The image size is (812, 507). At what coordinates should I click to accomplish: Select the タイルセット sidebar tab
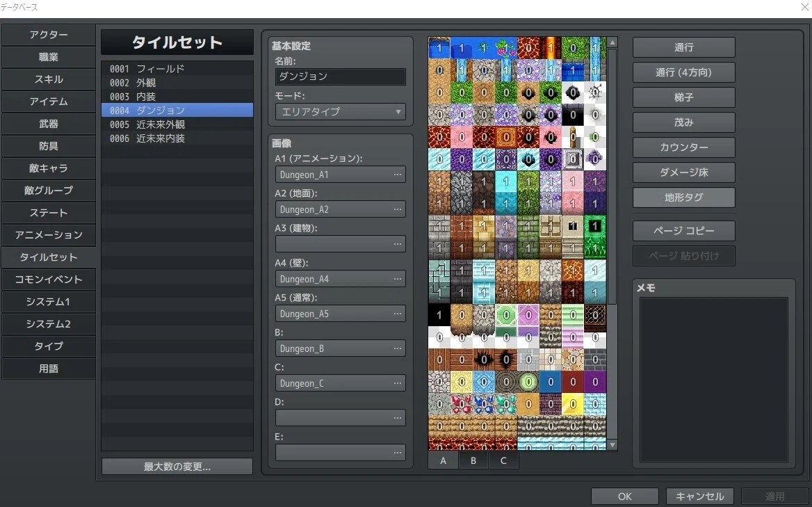coord(49,257)
